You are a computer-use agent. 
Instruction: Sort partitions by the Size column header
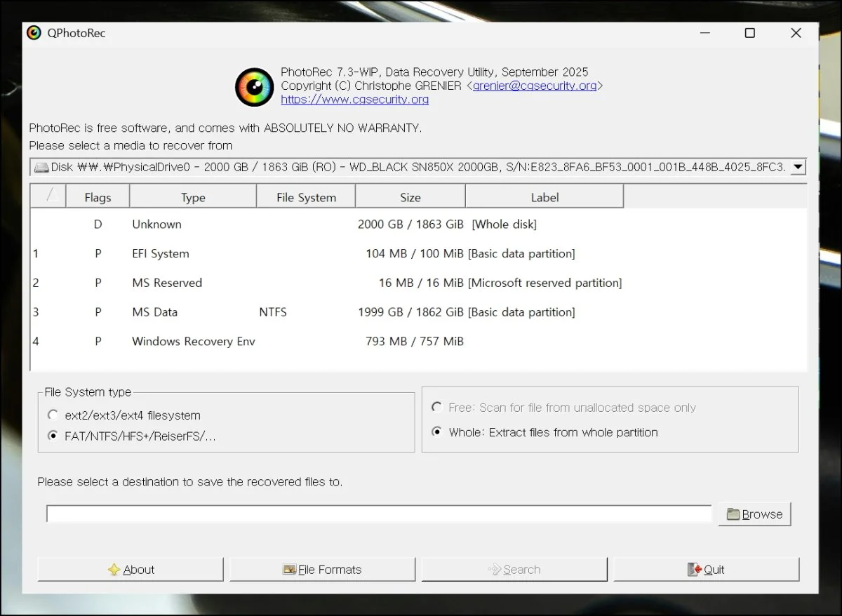[410, 198]
